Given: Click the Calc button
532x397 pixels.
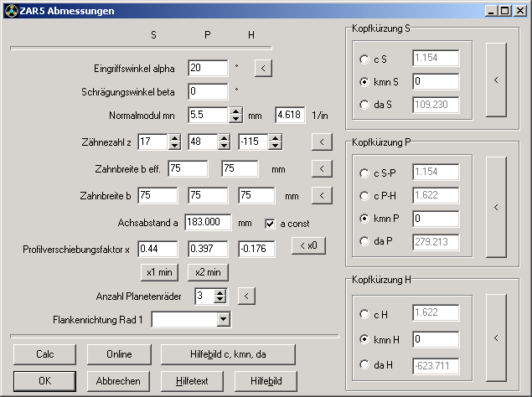Looking at the screenshot, I should [x=44, y=354].
